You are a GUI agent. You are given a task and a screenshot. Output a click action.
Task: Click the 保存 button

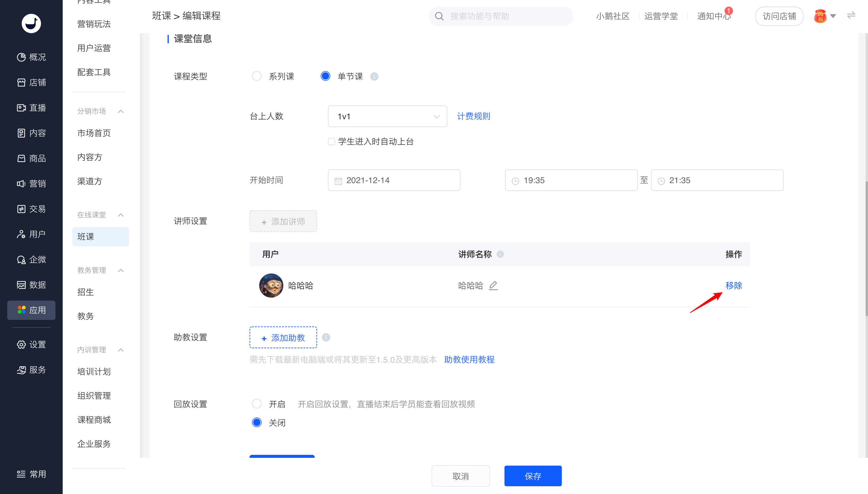coord(533,476)
